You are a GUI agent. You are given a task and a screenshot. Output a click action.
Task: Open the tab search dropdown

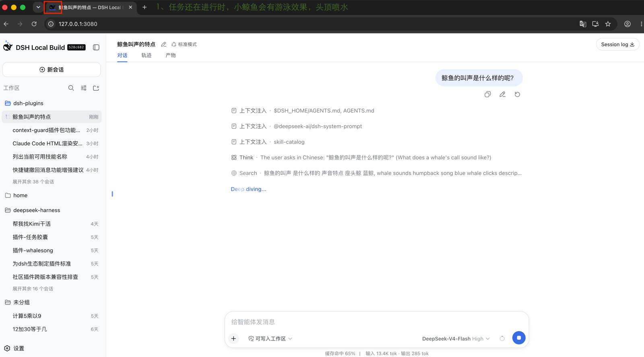pos(38,7)
